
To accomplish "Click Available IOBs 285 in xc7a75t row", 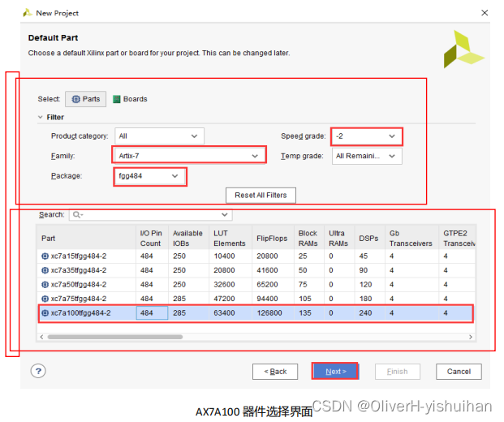I will click(188, 299).
